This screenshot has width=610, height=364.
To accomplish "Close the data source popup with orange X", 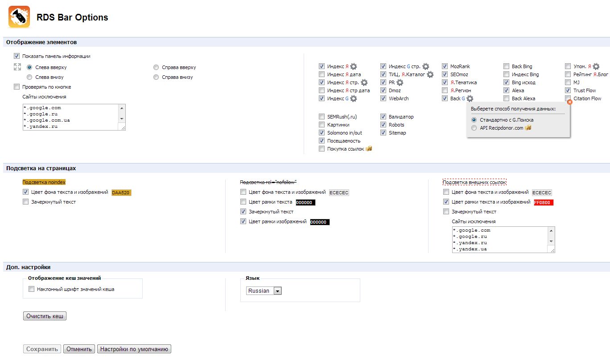I will point(569,102).
